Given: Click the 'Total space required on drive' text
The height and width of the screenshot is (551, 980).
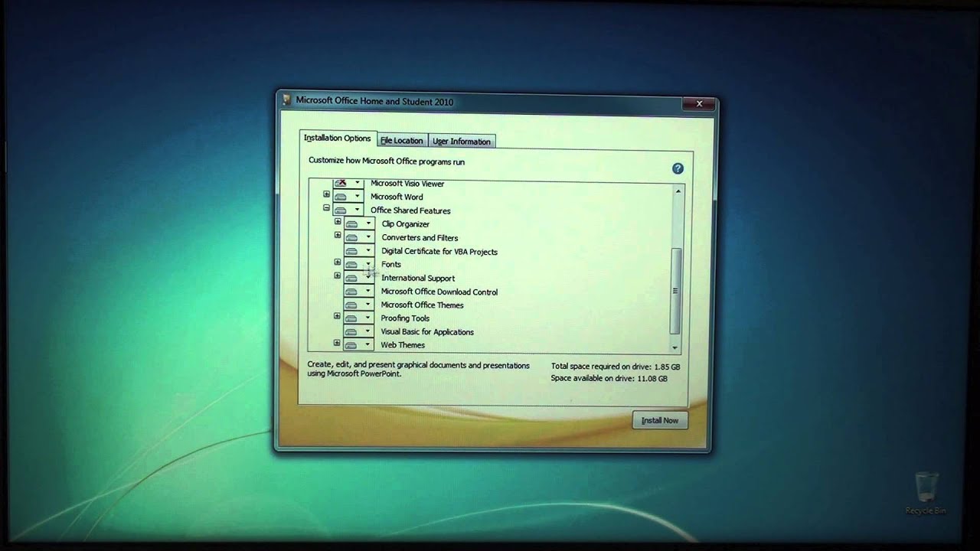Looking at the screenshot, I should (616, 367).
